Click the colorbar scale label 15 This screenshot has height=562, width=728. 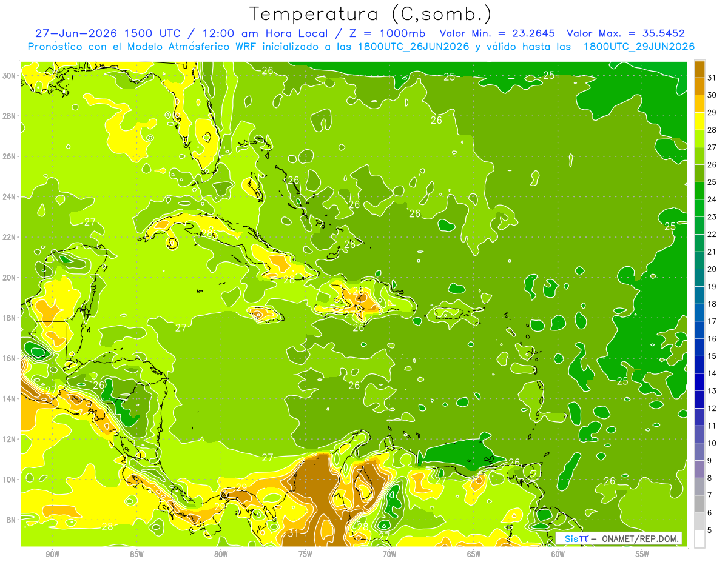click(x=712, y=356)
